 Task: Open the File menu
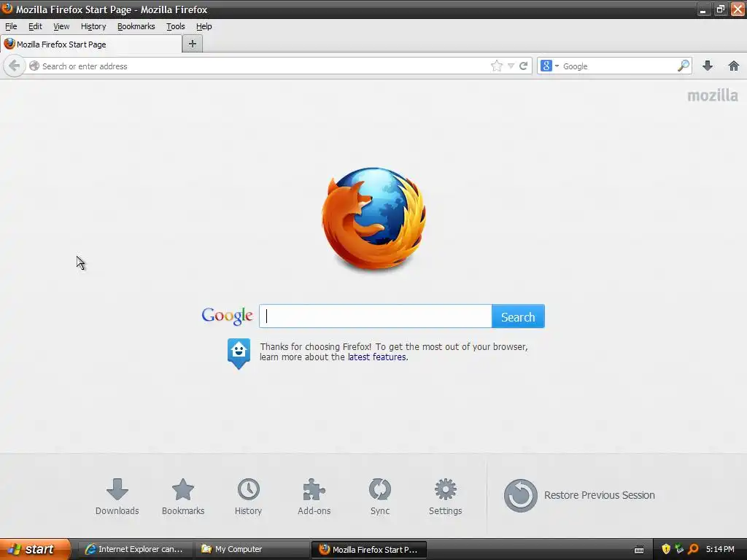11,26
